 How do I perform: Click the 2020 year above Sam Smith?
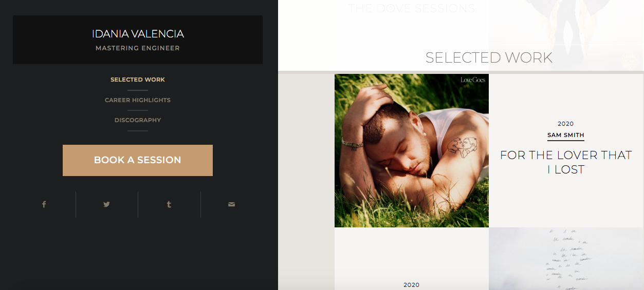(566, 124)
